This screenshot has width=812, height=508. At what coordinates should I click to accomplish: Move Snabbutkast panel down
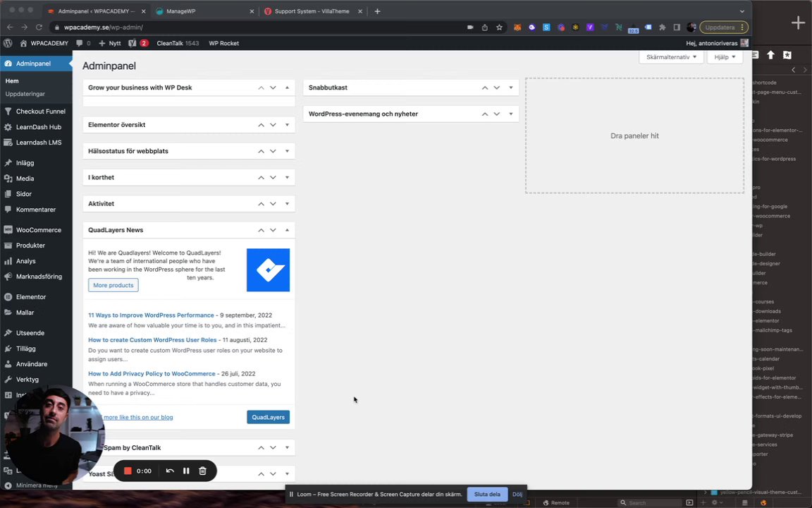tap(497, 87)
